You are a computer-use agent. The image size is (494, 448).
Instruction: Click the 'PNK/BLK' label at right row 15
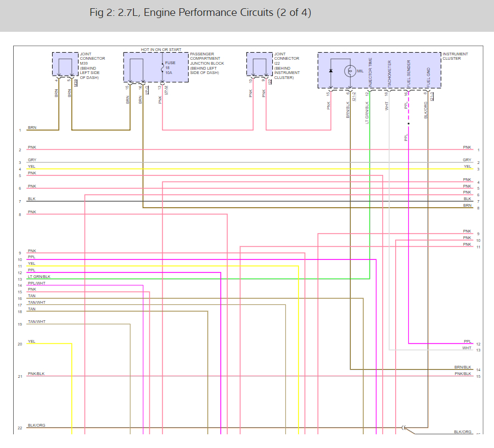click(x=463, y=374)
